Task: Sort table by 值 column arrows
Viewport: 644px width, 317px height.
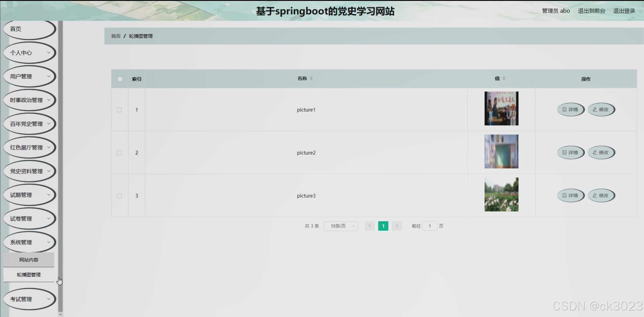Action: click(x=504, y=79)
